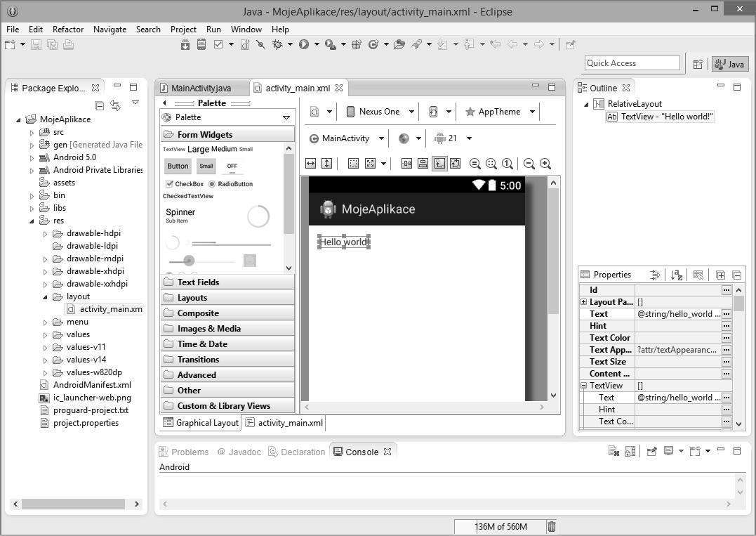
Task: Select the Java perspective button
Action: (x=730, y=64)
